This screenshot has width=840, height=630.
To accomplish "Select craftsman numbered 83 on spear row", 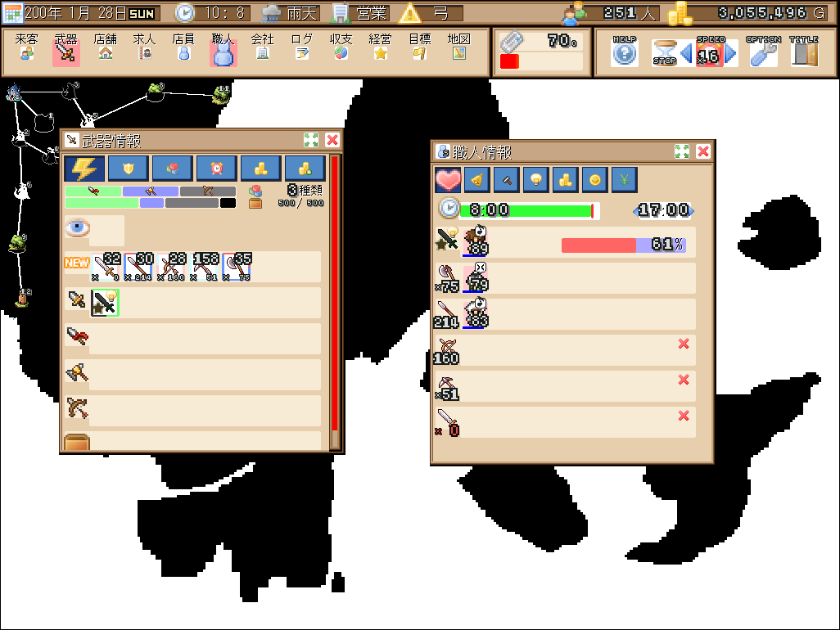I will coord(476,313).
